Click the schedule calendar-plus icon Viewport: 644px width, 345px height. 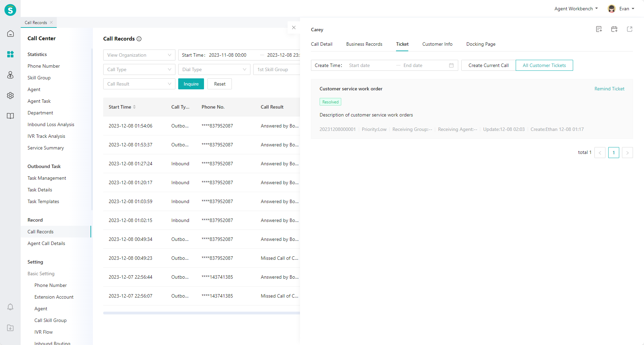point(614,29)
